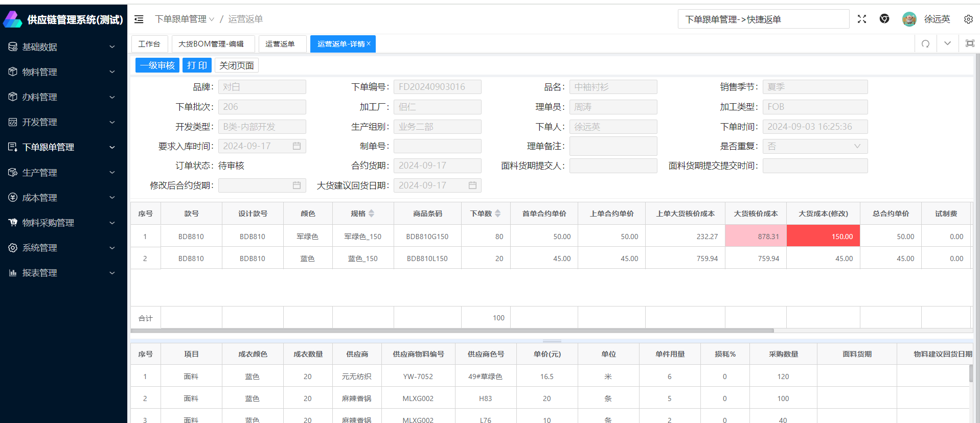Click the fullscreen toggle icon in header
980x423 pixels.
tap(862, 19)
